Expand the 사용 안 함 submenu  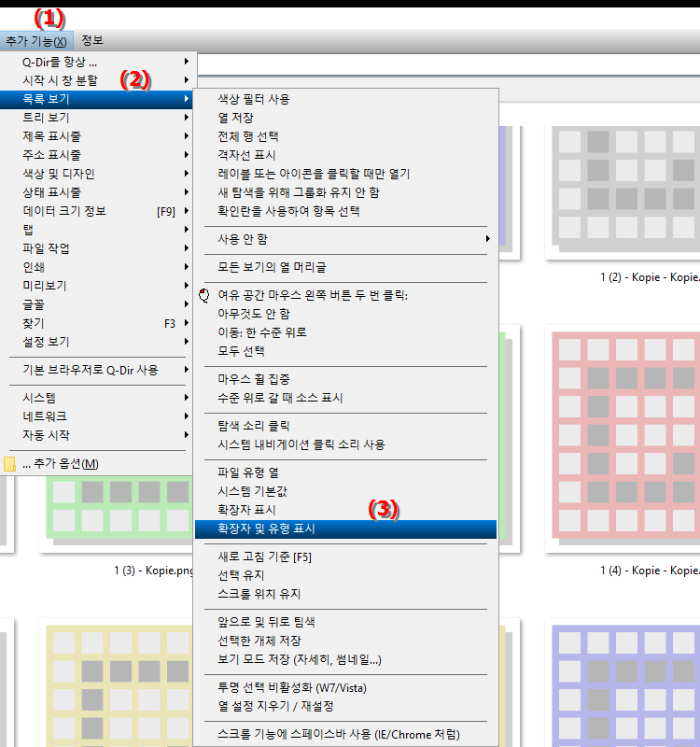point(345,239)
